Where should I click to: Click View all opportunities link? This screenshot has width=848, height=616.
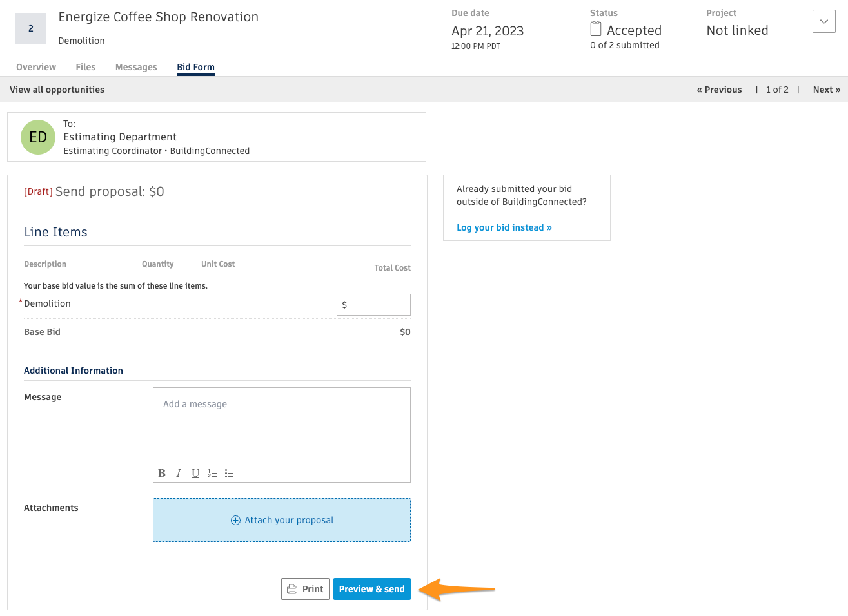pyautogui.click(x=57, y=90)
